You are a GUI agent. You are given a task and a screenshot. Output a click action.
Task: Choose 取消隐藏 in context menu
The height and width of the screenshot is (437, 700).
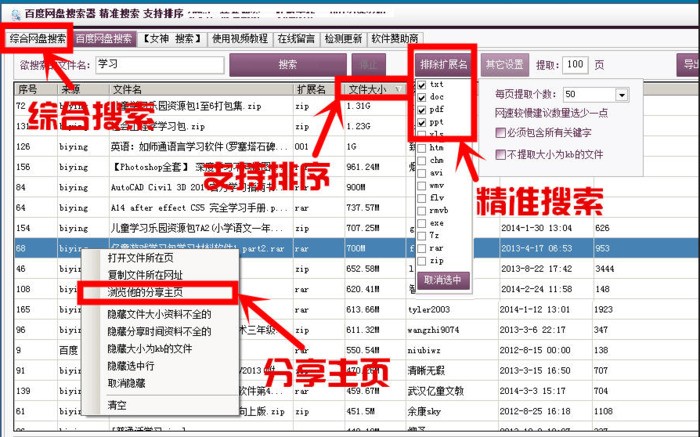click(x=126, y=383)
